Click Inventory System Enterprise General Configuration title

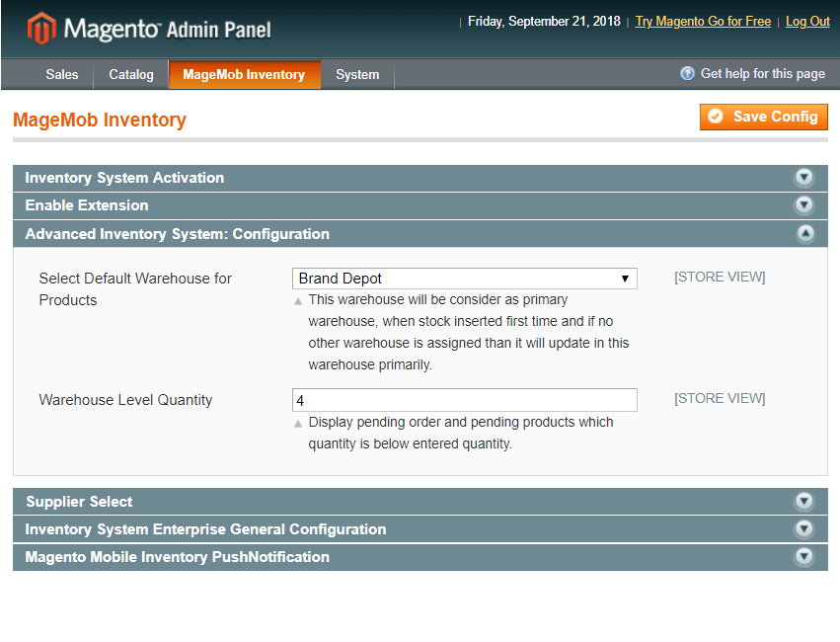pos(205,529)
